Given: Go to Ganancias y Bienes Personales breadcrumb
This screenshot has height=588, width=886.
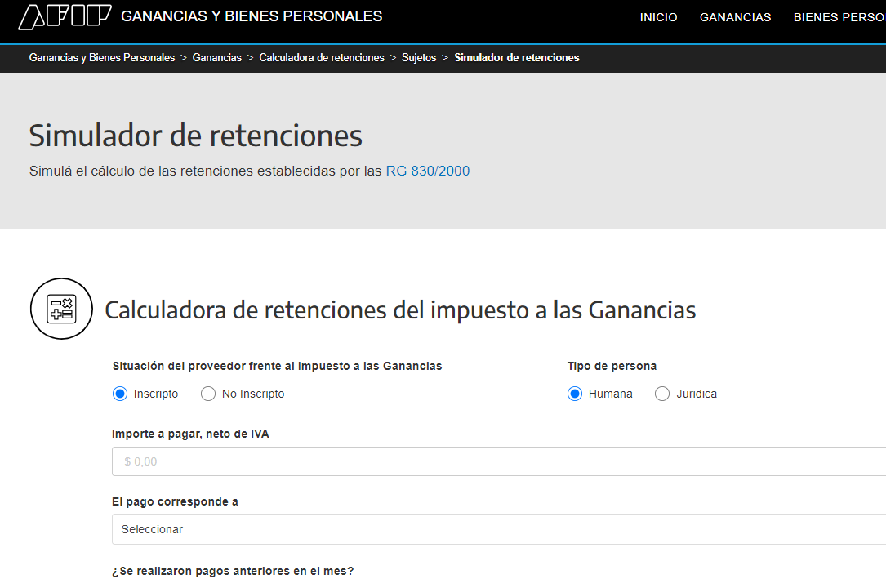Looking at the screenshot, I should tap(102, 58).
